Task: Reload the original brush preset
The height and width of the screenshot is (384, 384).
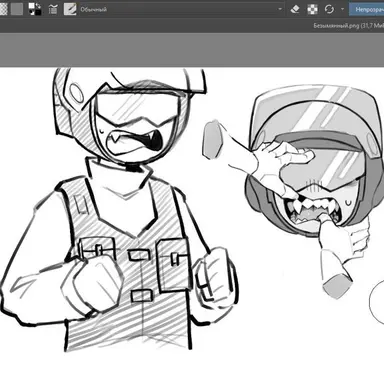Action: [x=329, y=9]
